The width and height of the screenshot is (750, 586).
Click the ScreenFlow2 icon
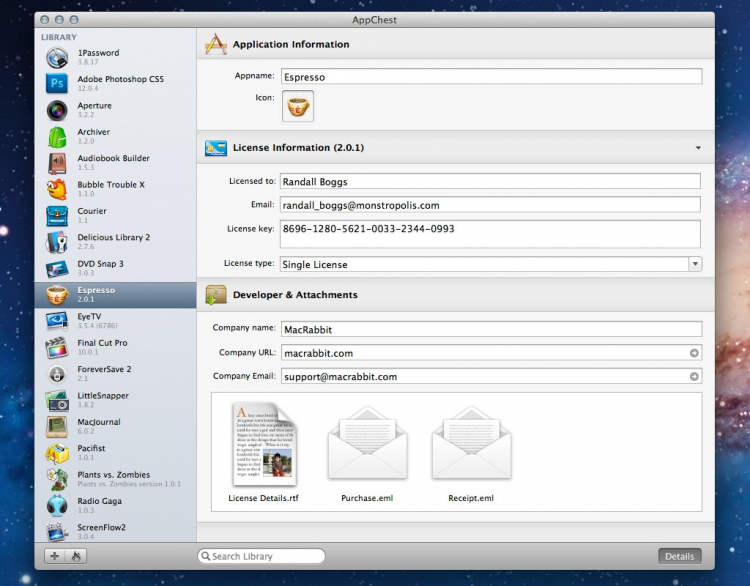coord(57,531)
